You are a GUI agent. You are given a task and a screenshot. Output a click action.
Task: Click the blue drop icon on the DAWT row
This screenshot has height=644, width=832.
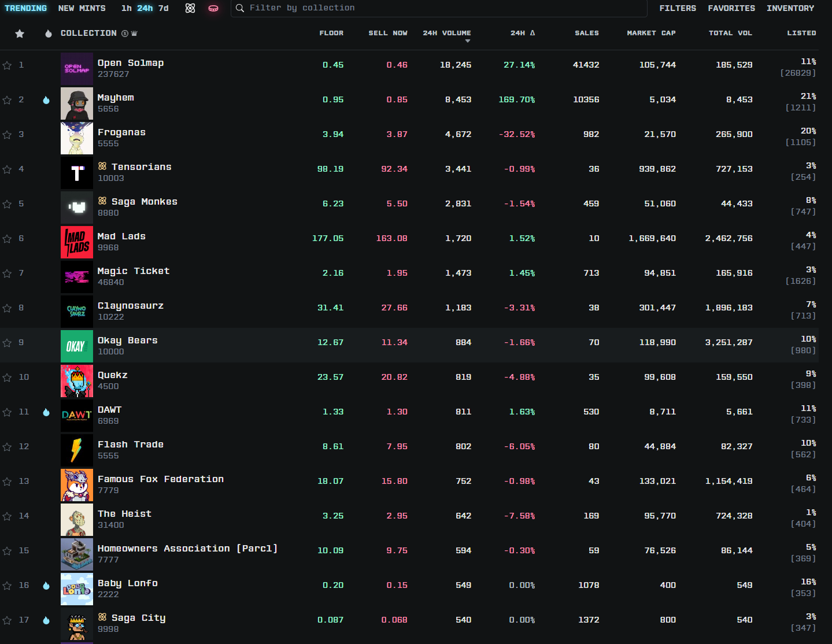(46, 412)
